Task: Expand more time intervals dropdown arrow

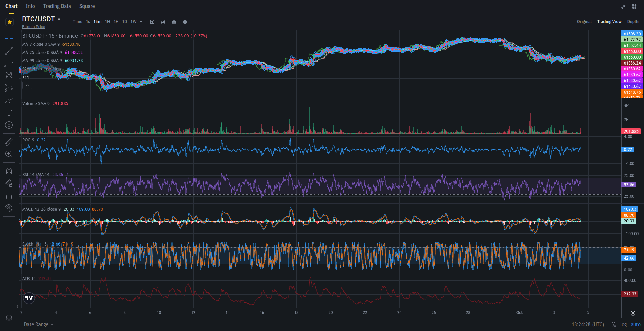Action: (x=141, y=22)
